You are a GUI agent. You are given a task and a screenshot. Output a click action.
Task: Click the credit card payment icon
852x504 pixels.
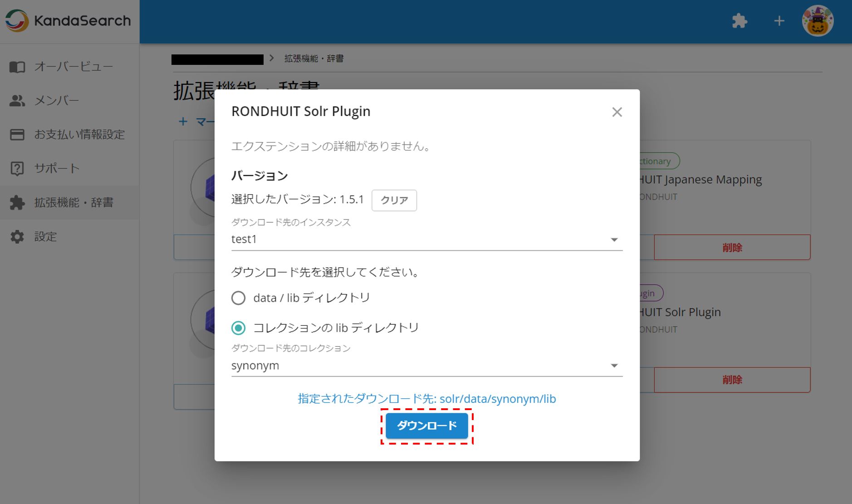pyautogui.click(x=17, y=135)
